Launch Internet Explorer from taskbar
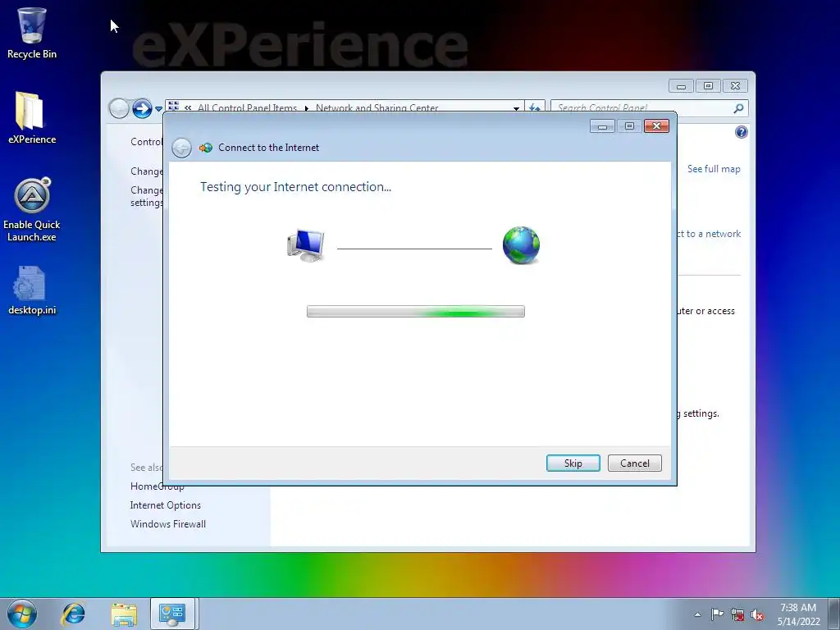This screenshot has width=840, height=630. pos(73,614)
